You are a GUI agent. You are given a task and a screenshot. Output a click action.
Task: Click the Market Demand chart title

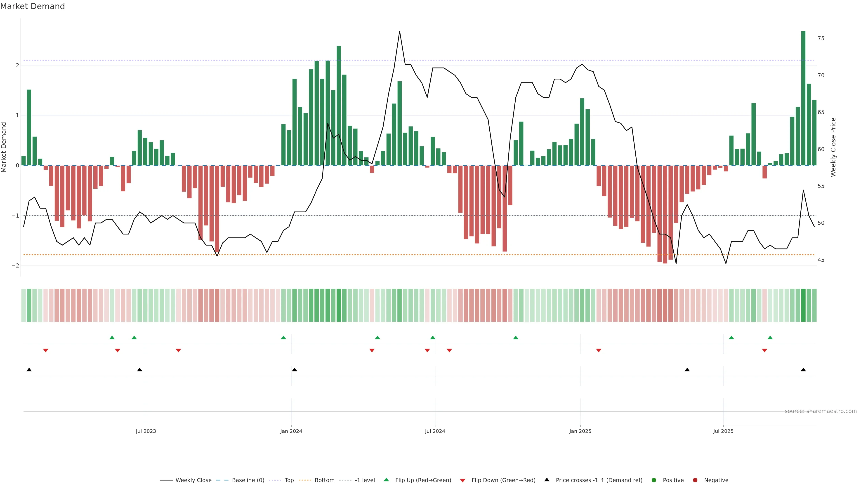point(32,6)
